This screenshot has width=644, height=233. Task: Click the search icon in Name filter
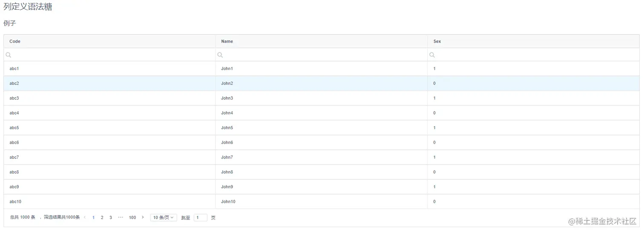click(x=220, y=55)
